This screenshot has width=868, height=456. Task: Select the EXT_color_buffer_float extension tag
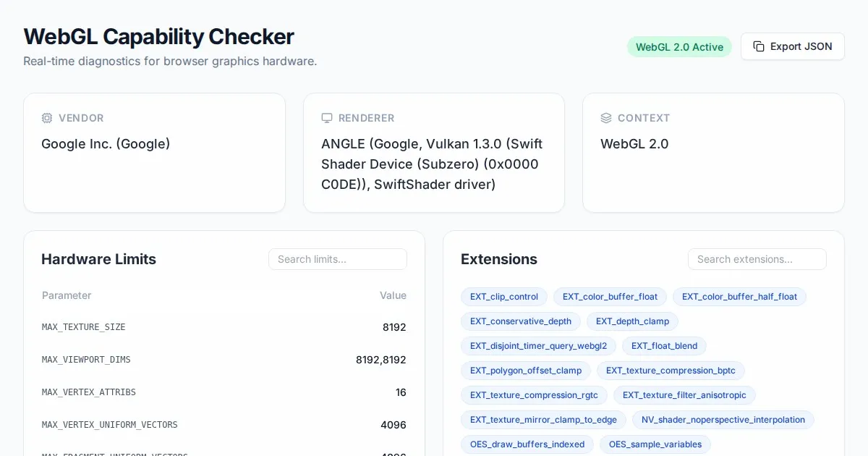610,297
